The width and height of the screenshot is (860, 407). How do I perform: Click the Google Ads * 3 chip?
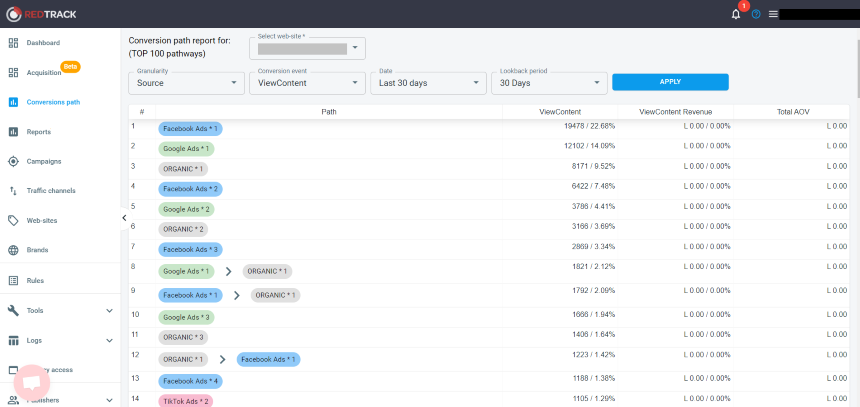coord(186,318)
